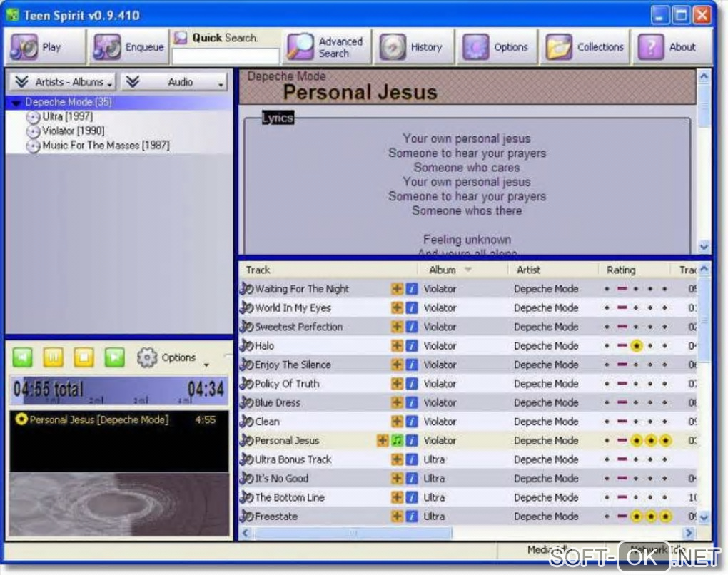This screenshot has height=575, width=728.
Task: Click the album art thumbnail
Action: pyautogui.click(x=119, y=504)
